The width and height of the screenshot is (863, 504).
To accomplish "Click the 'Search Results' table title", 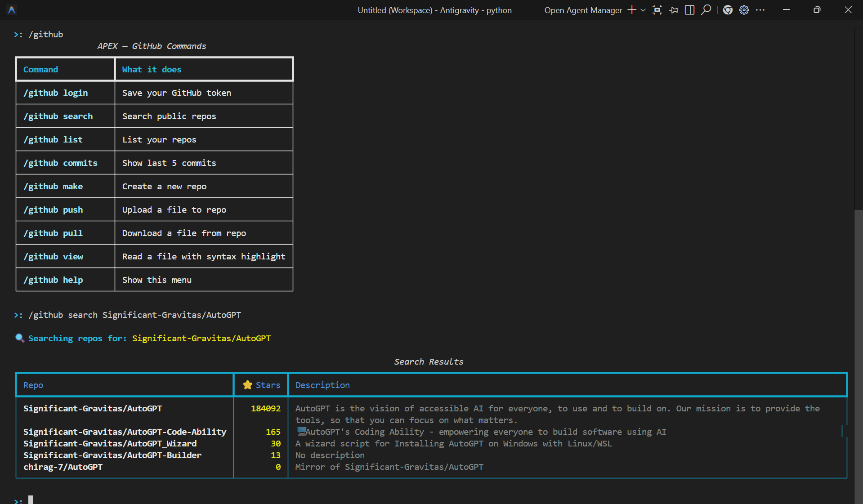I will (429, 361).
